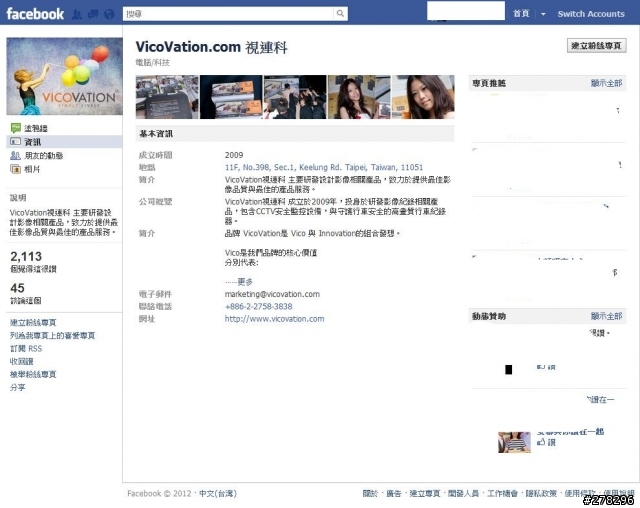
Task: Click the 2,113 likes count
Action: (26, 256)
